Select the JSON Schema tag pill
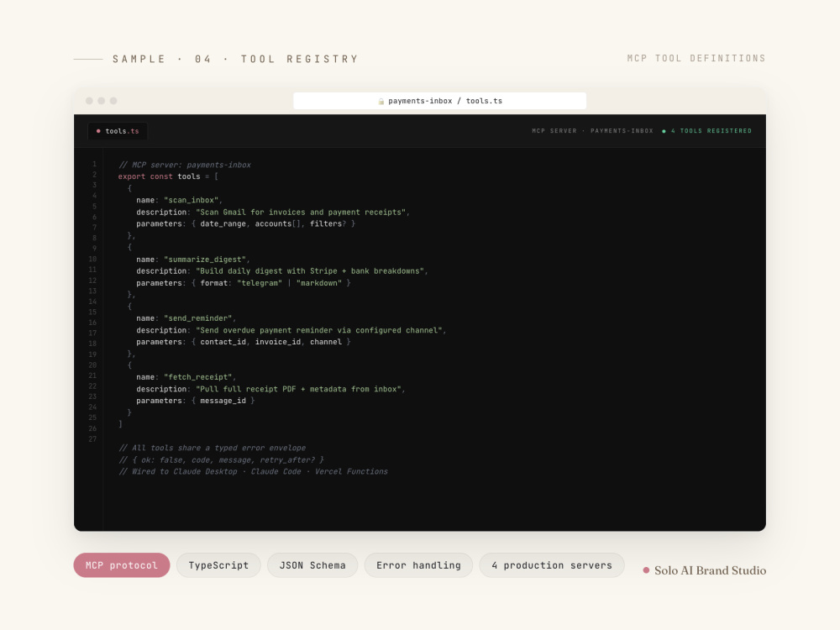This screenshot has height=630, width=840. coord(312,565)
